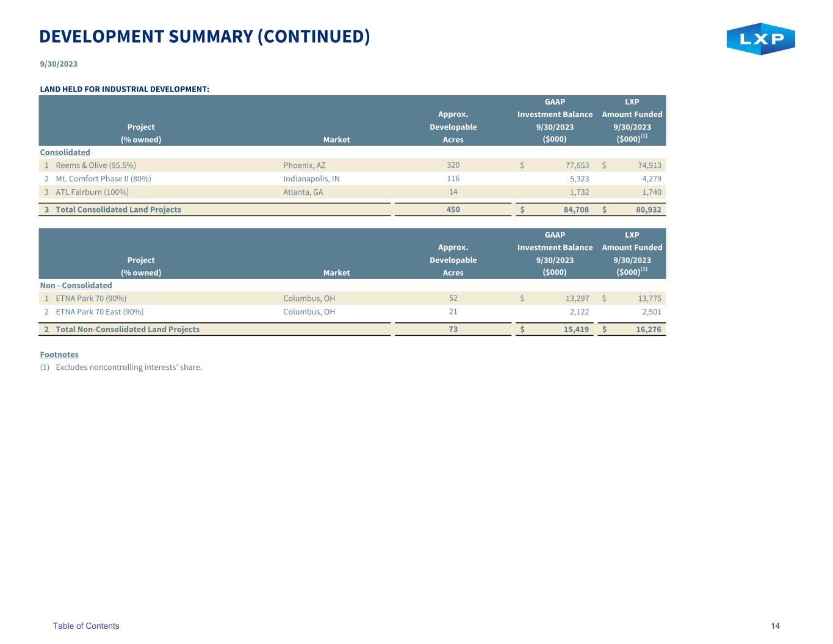Click the LXP logo icon
The height and width of the screenshot is (644, 833).
click(760, 39)
